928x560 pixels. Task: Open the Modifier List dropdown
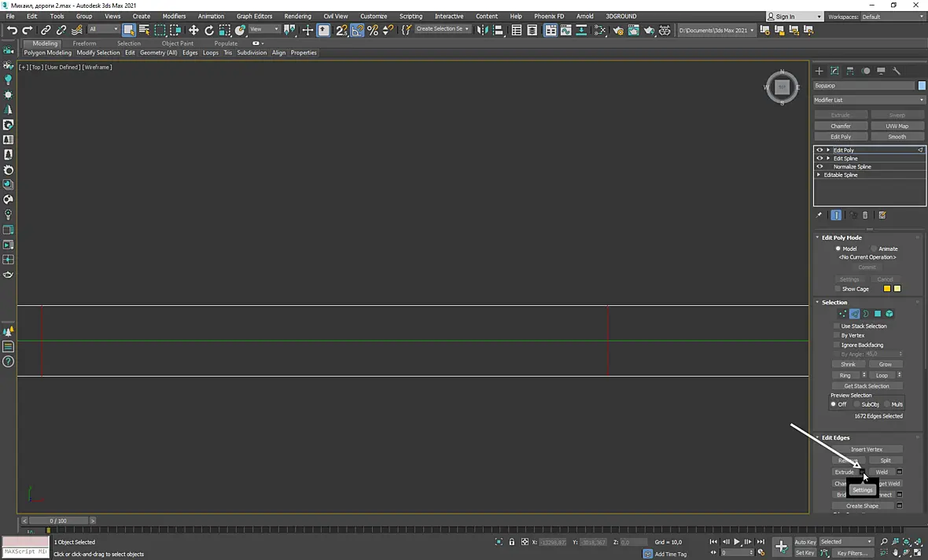point(869,100)
